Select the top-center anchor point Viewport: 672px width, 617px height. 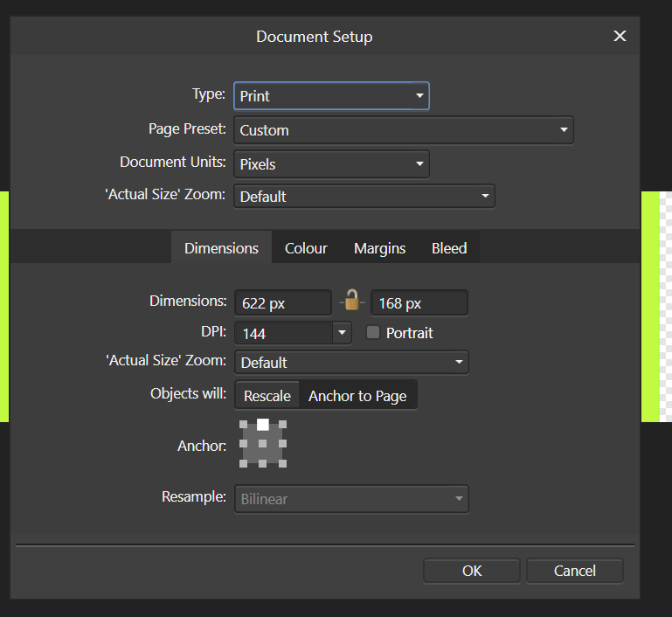(263, 425)
